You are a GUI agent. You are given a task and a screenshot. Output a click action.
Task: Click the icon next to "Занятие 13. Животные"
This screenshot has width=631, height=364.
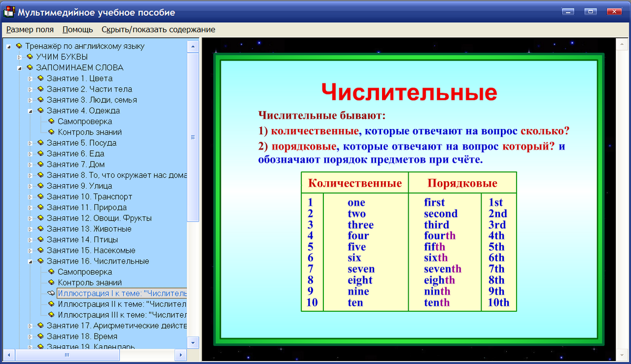40,229
